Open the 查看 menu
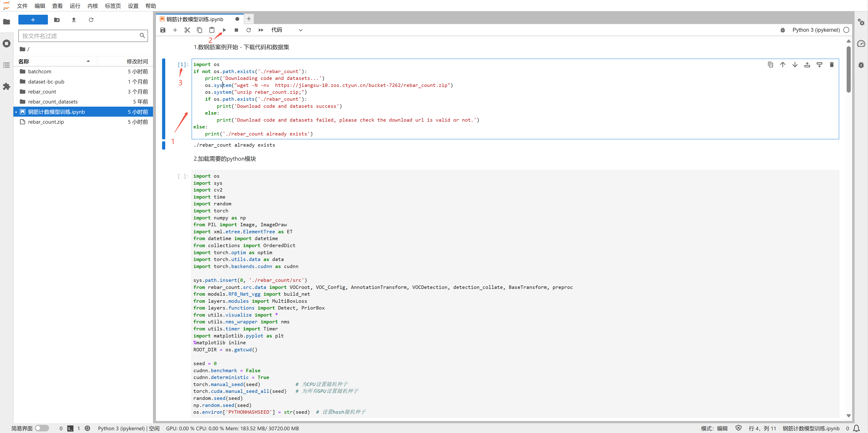 coord(57,6)
